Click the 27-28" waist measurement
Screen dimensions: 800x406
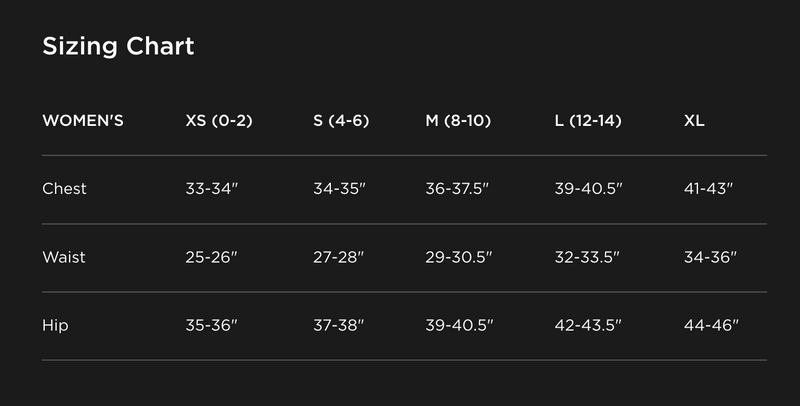(339, 257)
